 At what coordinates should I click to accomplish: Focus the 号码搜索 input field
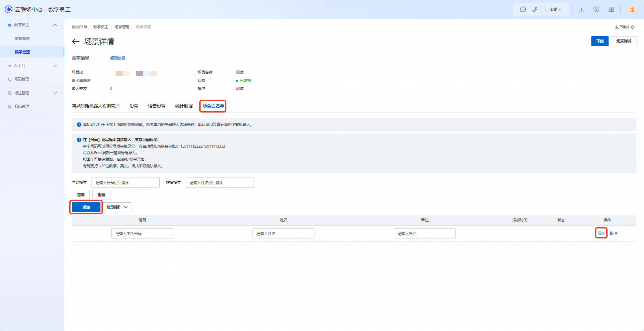click(126, 183)
